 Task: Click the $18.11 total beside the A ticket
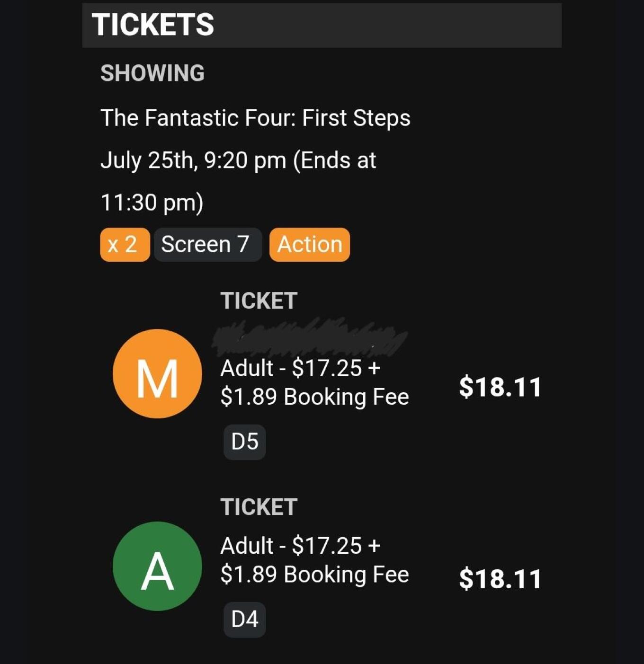[500, 579]
